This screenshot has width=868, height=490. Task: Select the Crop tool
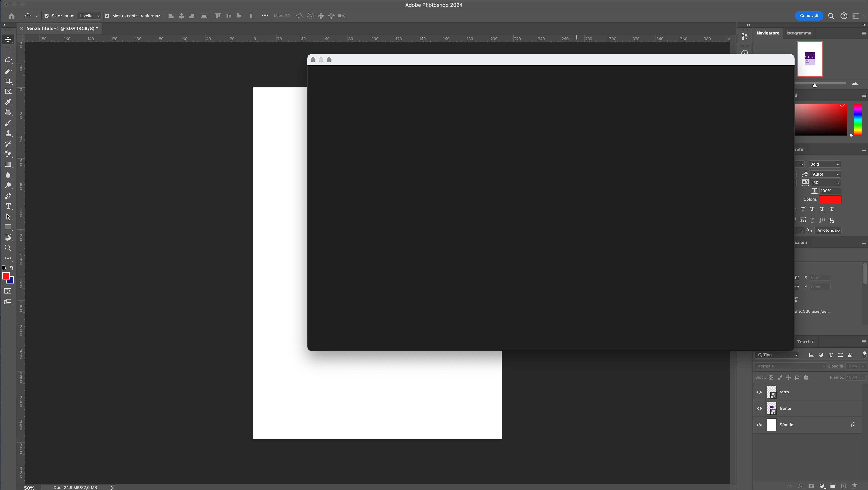point(8,81)
